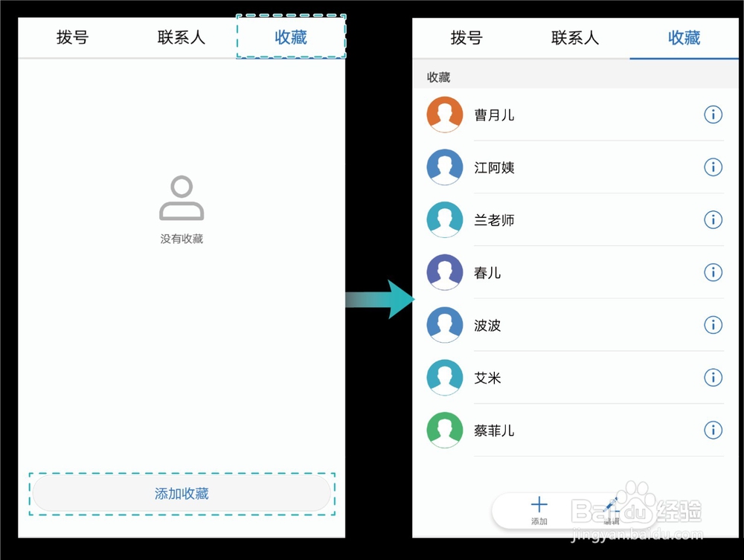Tap the Add (添加) plus icon
Screen dimensions: 744x560
pos(539,504)
